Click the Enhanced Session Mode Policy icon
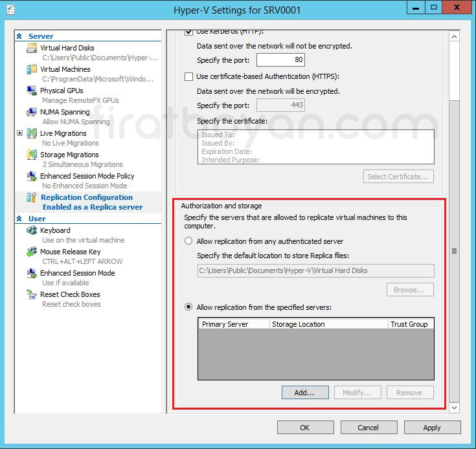This screenshot has width=476, height=449. (32, 176)
